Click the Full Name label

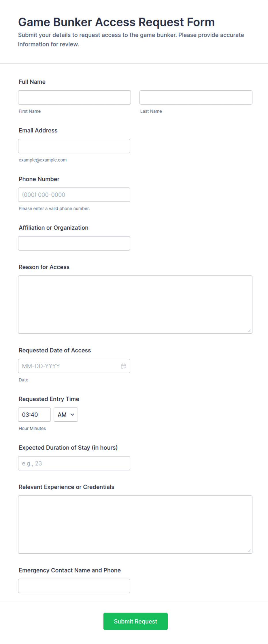pos(32,82)
